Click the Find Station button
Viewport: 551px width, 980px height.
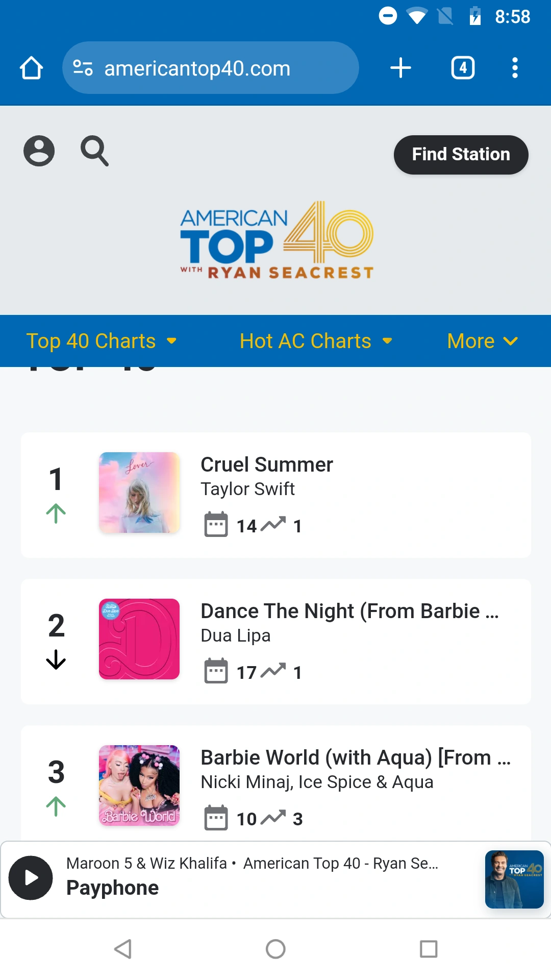click(461, 155)
